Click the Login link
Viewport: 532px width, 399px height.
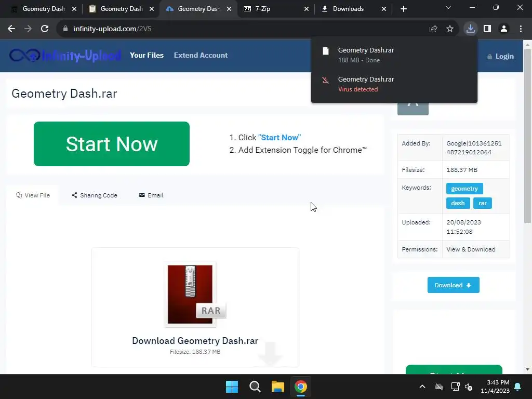coord(500,56)
